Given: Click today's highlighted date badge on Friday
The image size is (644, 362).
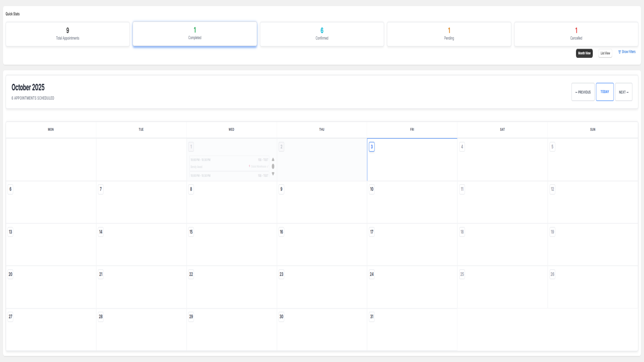Looking at the screenshot, I should click(371, 147).
